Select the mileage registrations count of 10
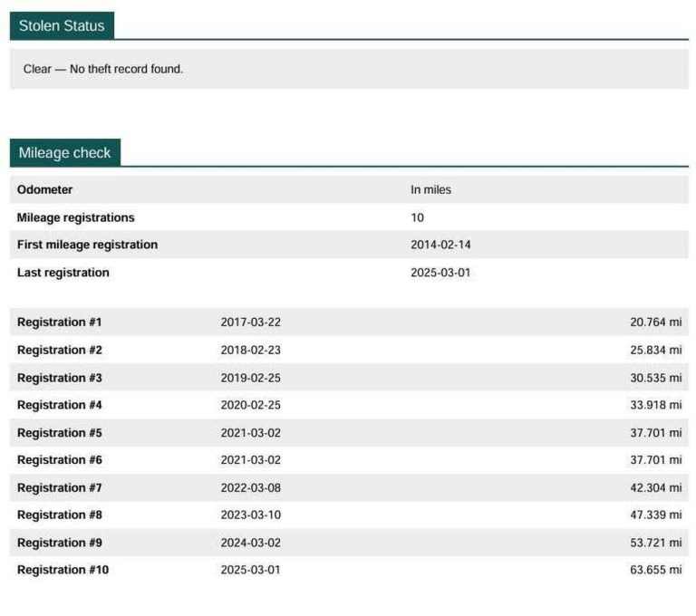This screenshot has height=616, width=696. (x=417, y=217)
